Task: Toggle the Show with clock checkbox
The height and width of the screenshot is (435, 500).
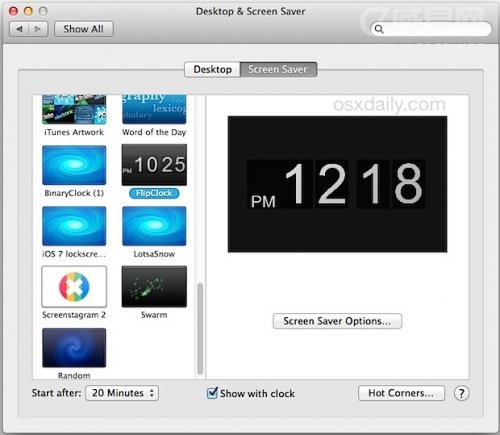Action: 212,393
